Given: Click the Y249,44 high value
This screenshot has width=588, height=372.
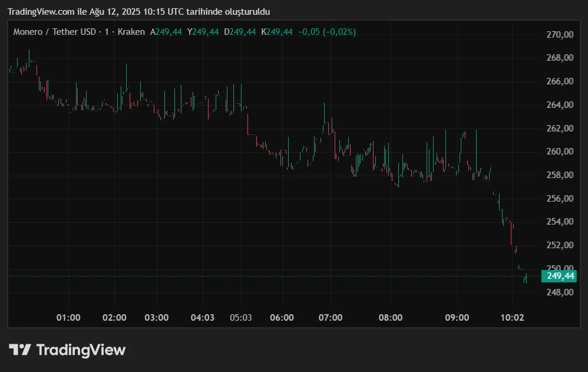Looking at the screenshot, I should [203, 32].
